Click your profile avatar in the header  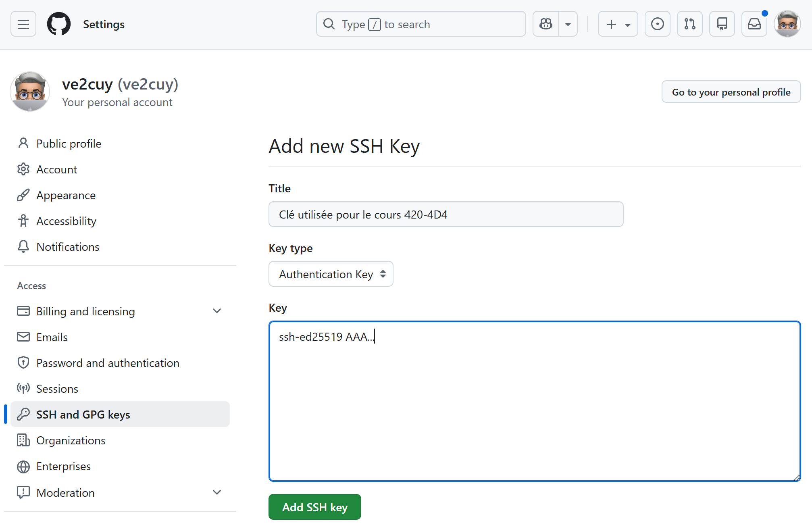787,24
